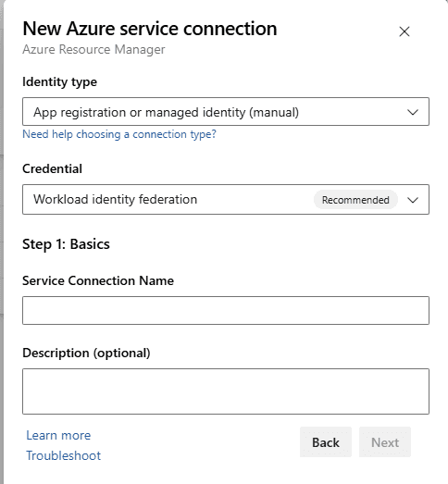Open the Identity type dropdown field
Image resolution: width=448 pixels, height=484 pixels.
226,111
